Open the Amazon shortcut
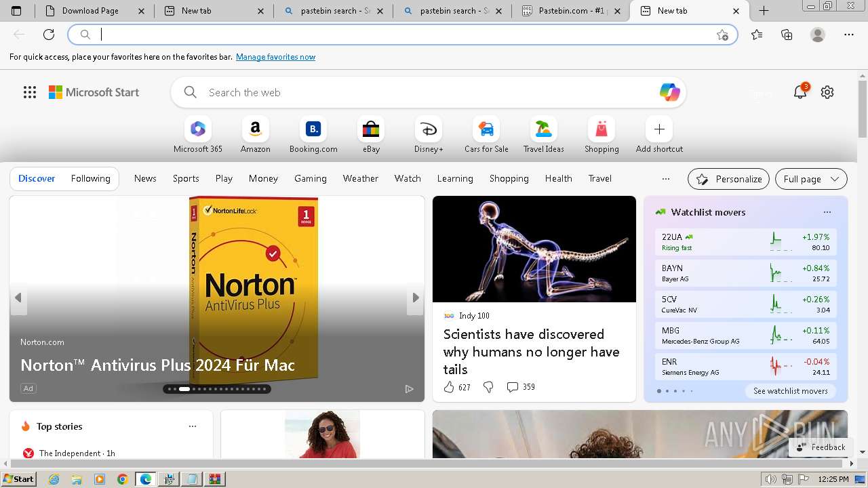The image size is (868, 488). click(256, 135)
